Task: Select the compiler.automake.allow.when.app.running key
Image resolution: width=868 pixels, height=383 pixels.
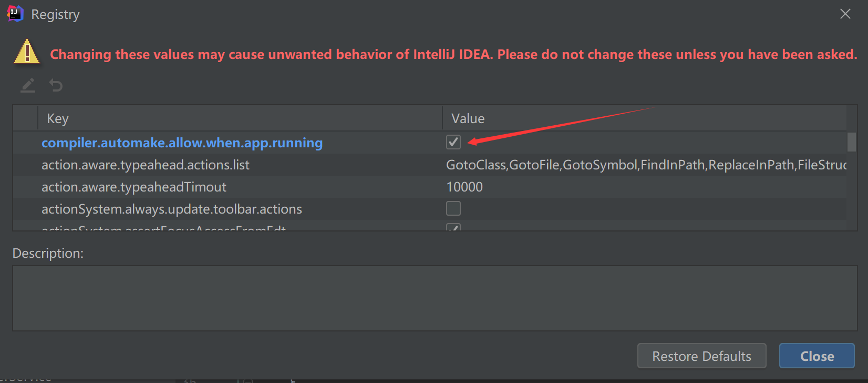Action: tap(182, 143)
